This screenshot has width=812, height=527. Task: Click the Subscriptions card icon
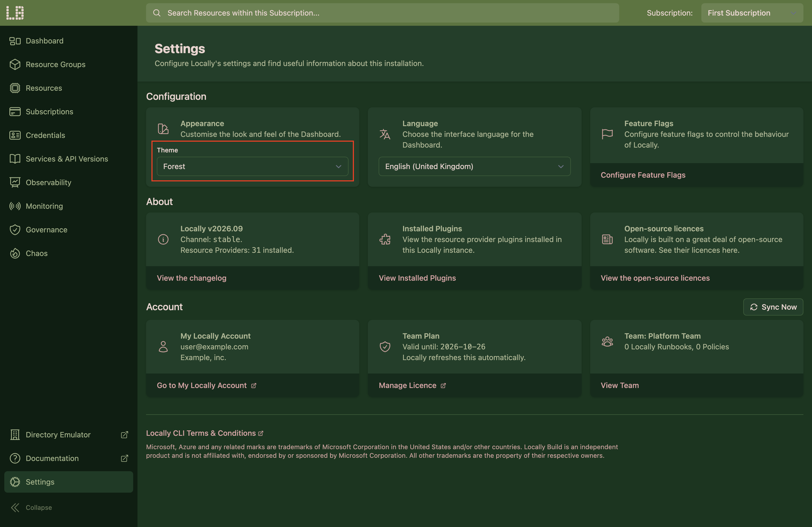click(x=15, y=111)
